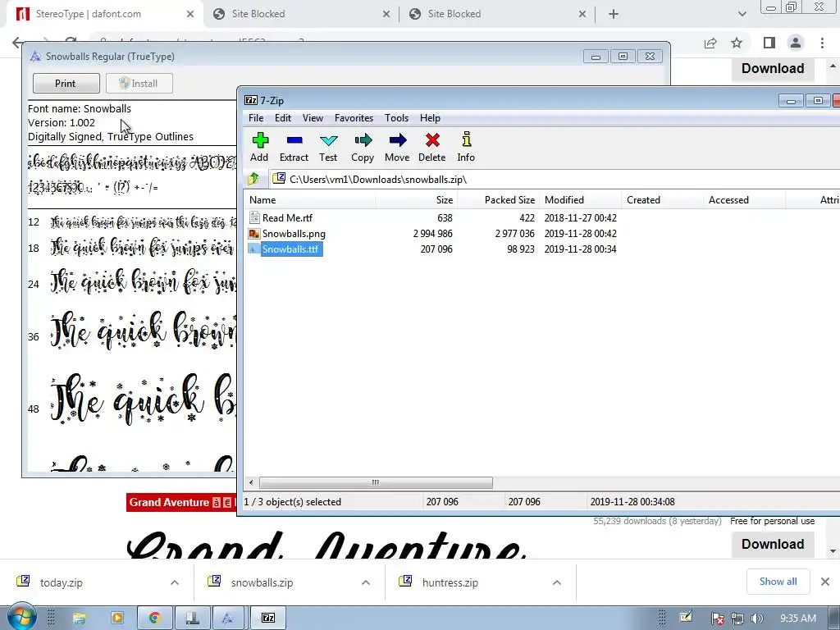
Task: Switch to the font viewer taskbar icon
Action: pyautogui.click(x=228, y=619)
